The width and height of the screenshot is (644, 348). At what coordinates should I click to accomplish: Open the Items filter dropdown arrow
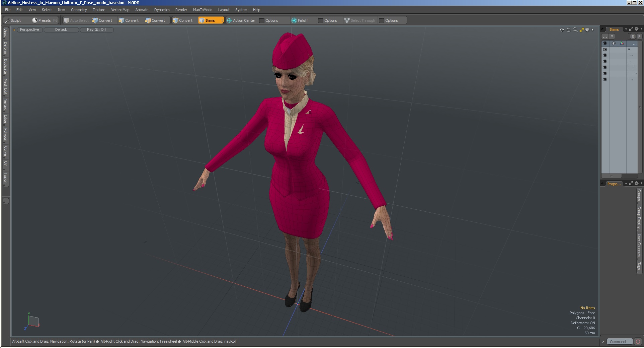612,37
